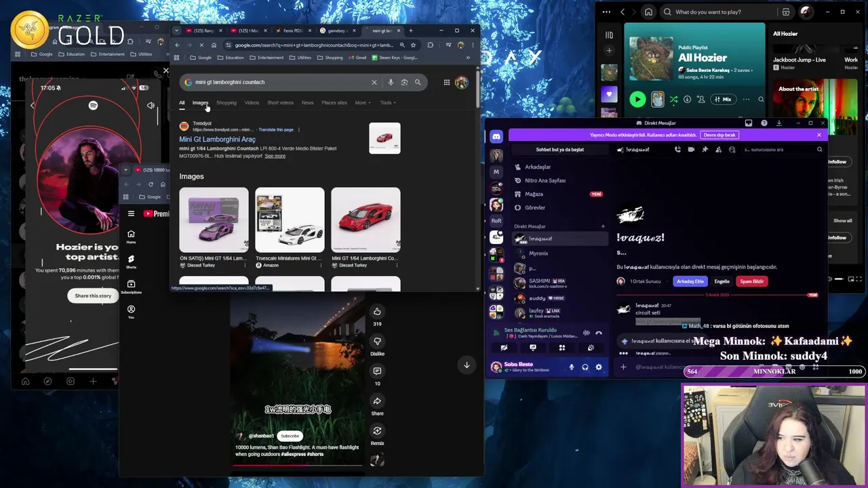The height and width of the screenshot is (488, 868).
Task: Click Devre dışı bırak in Discord banner
Action: (719, 135)
